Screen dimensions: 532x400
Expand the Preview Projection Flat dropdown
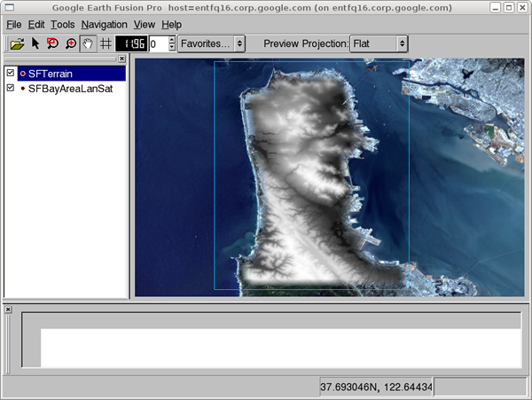coord(379,43)
